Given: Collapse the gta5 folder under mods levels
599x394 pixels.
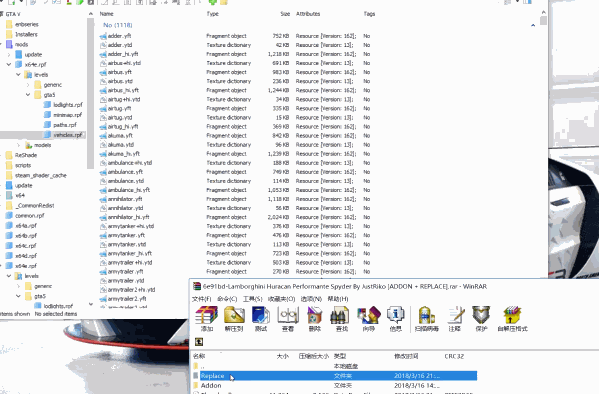Looking at the screenshot, I should [28, 95].
